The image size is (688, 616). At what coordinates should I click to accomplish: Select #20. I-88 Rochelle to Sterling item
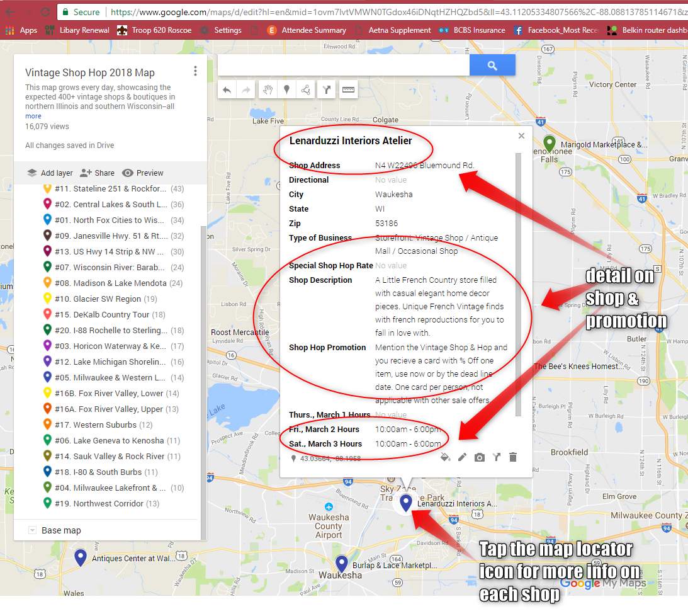tap(113, 331)
